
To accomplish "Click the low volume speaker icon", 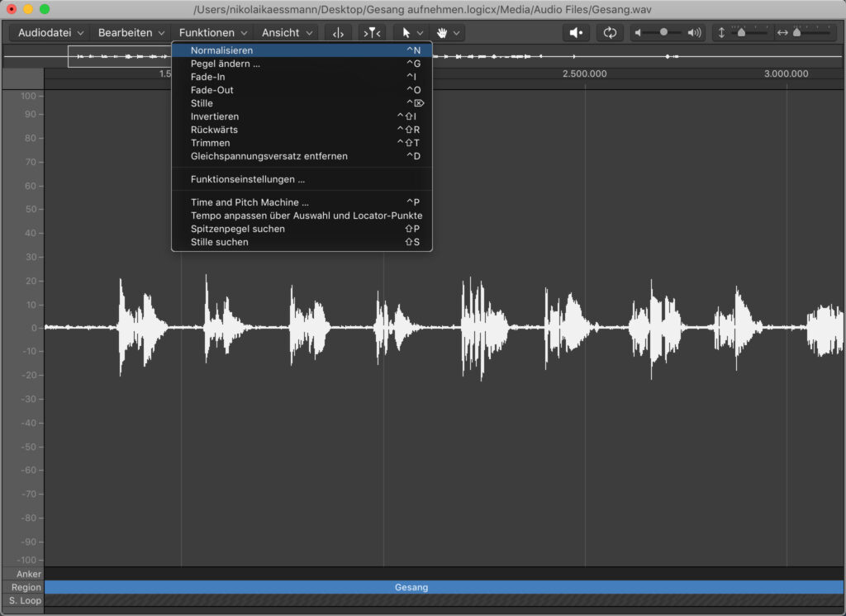I will (638, 33).
